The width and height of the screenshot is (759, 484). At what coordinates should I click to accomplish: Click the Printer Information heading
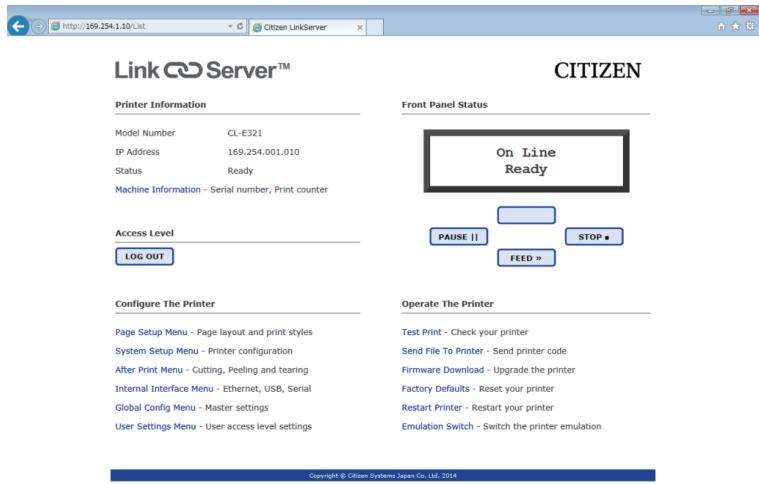[x=161, y=105]
